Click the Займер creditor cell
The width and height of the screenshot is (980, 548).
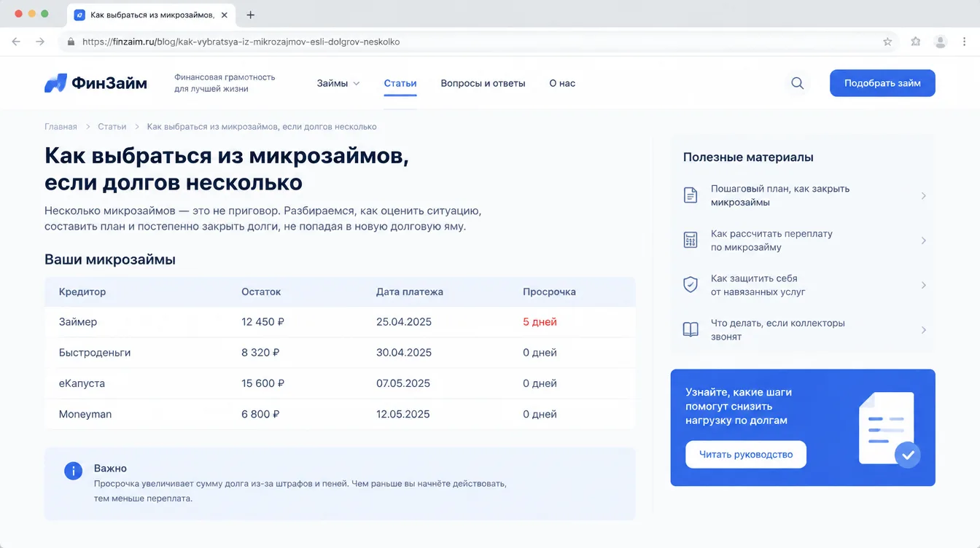coord(78,321)
